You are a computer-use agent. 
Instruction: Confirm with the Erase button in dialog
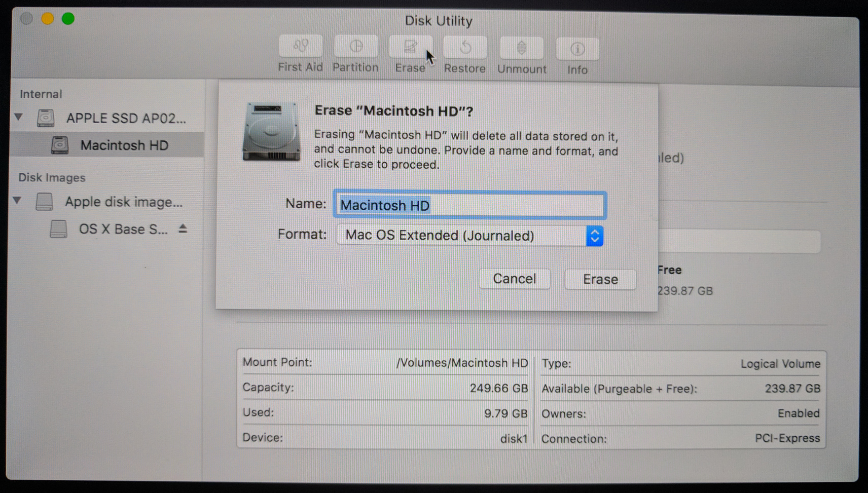pos(600,279)
